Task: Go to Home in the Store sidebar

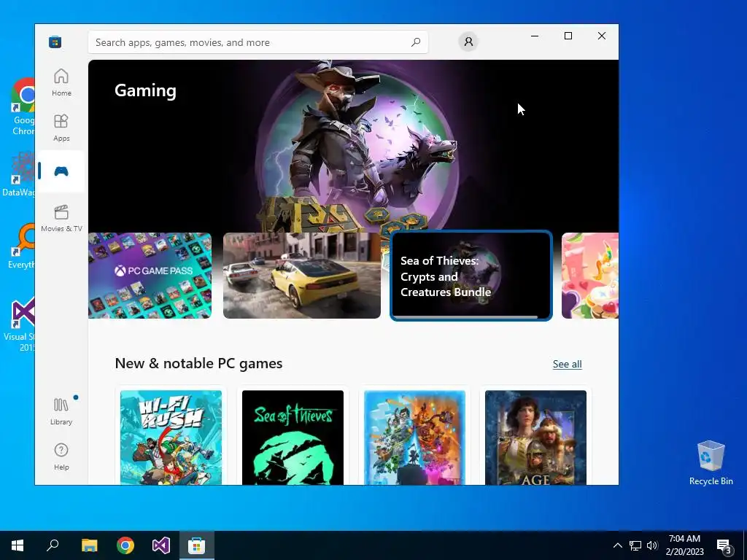Action: [x=61, y=82]
